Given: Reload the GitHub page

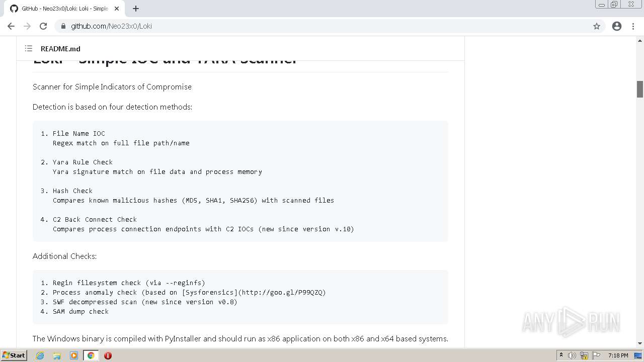Looking at the screenshot, I should tap(43, 26).
